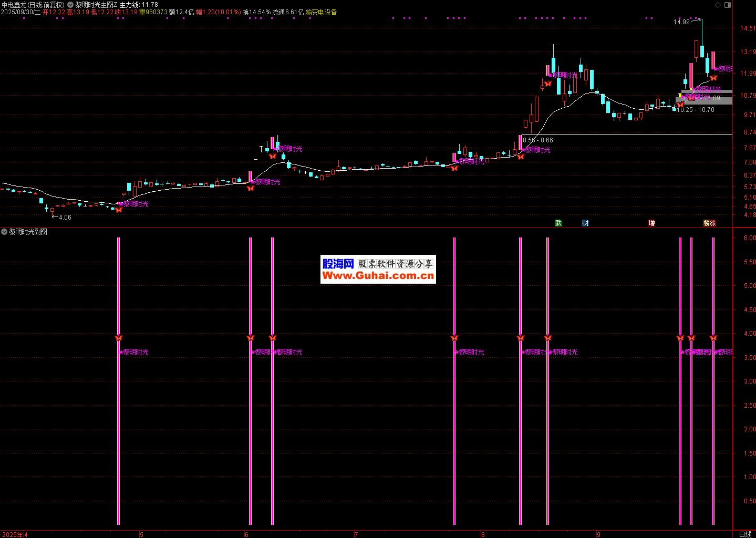Click the 8.56 - 8.66 gap level label

538,140
